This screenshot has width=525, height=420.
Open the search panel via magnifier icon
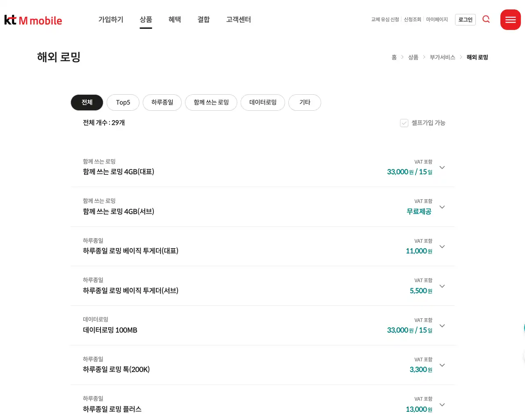[486, 19]
